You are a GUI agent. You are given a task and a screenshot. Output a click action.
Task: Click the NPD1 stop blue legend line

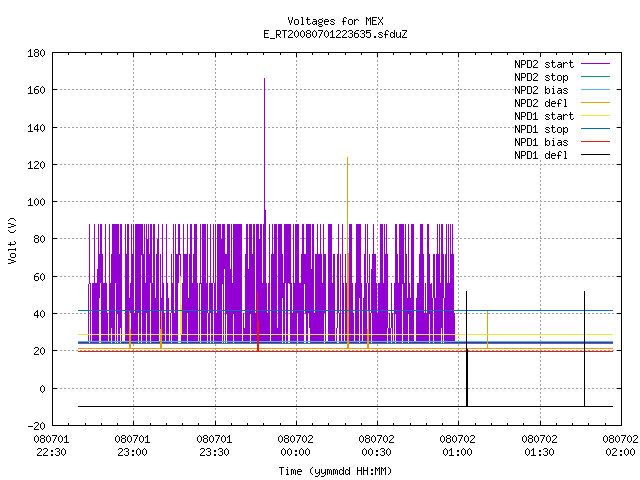click(x=595, y=129)
